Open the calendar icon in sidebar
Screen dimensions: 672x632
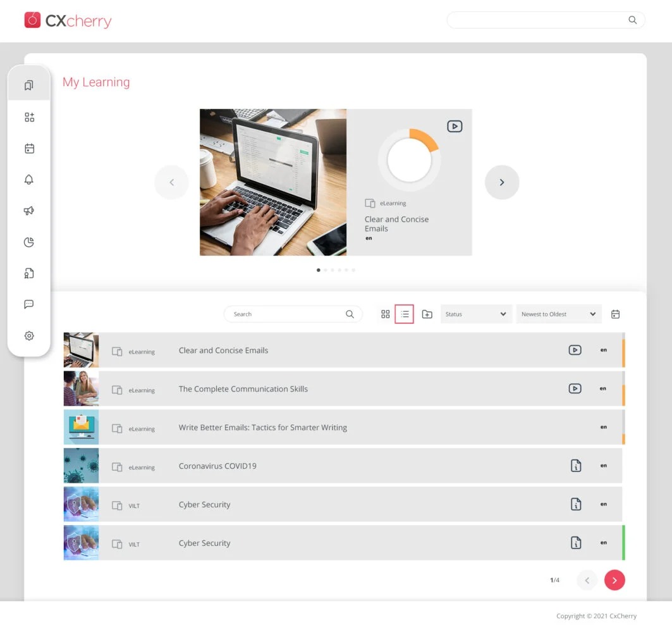coord(29,149)
